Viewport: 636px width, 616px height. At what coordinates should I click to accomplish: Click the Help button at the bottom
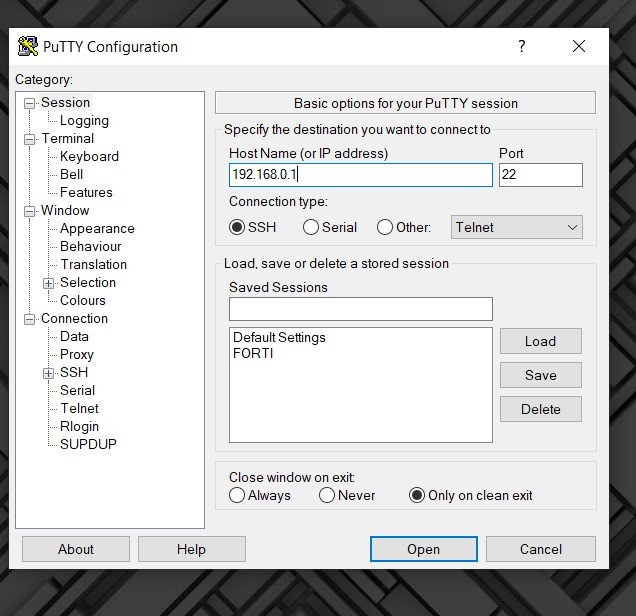191,549
